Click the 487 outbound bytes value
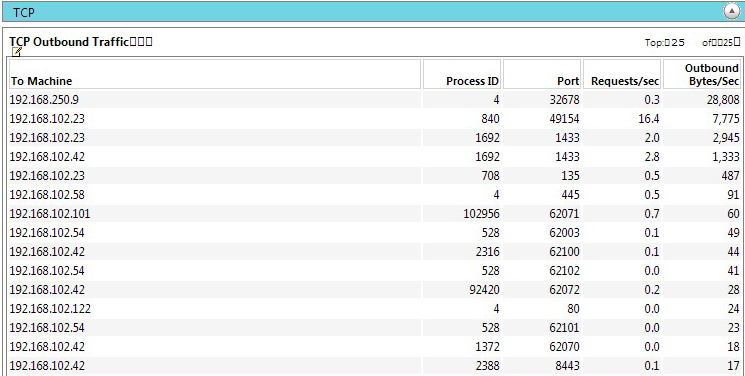 point(731,176)
